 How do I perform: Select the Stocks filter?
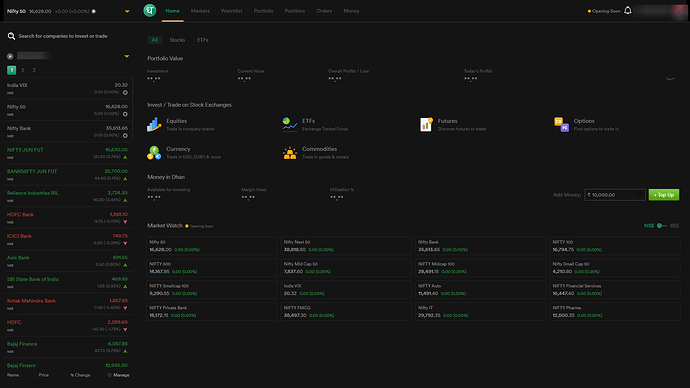coord(177,40)
